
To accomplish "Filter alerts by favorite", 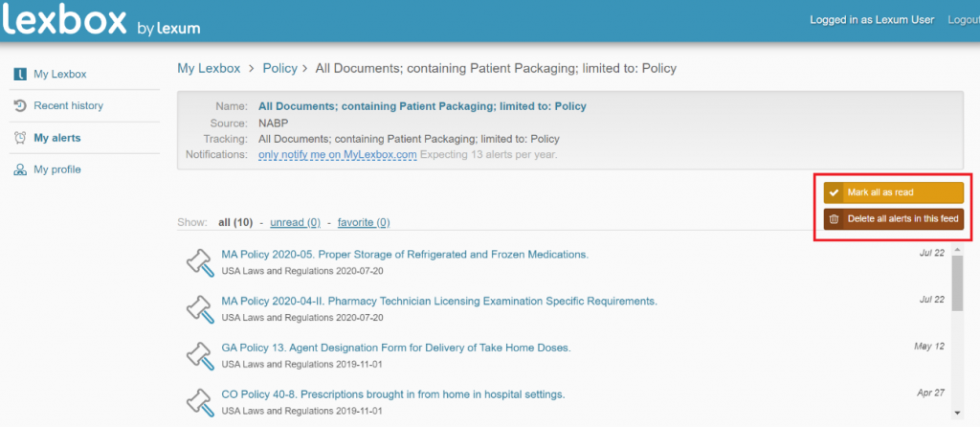I will pyautogui.click(x=362, y=222).
